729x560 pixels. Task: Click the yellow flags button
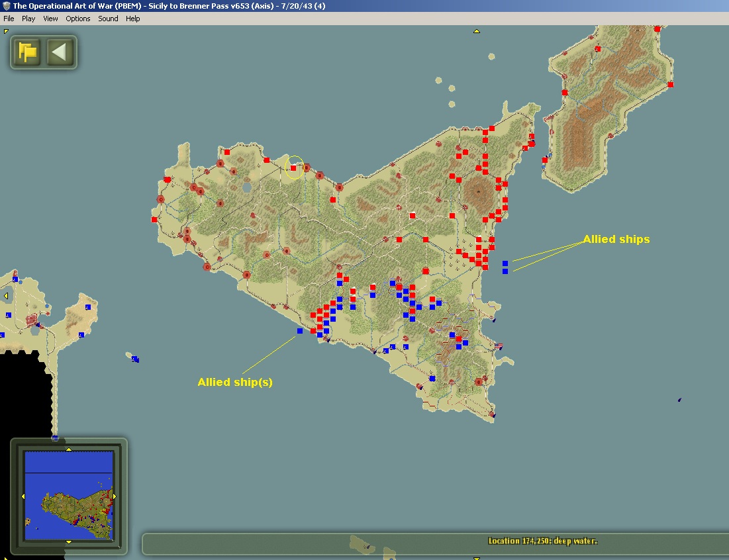click(x=27, y=52)
